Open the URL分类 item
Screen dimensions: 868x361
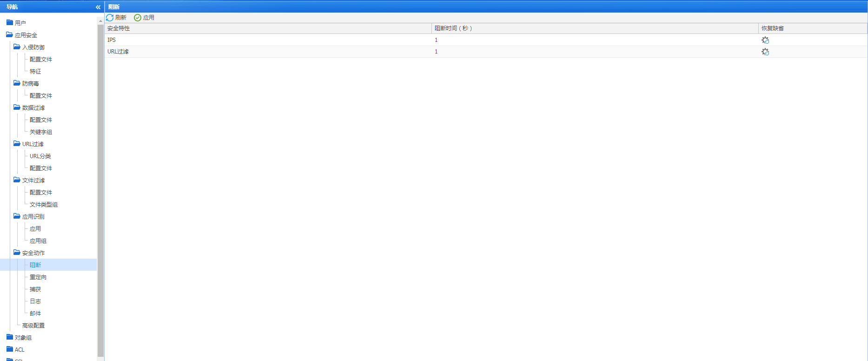coord(40,156)
